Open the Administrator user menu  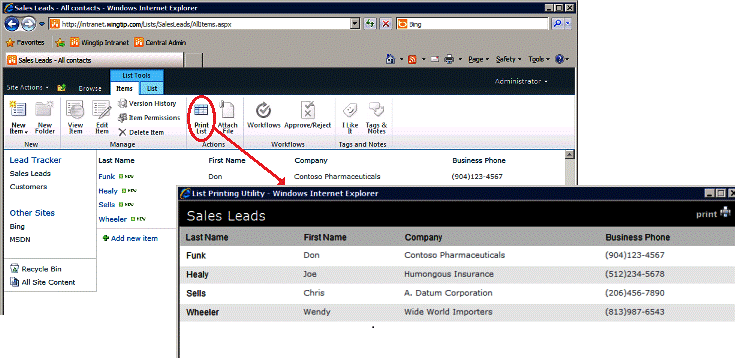(521, 82)
